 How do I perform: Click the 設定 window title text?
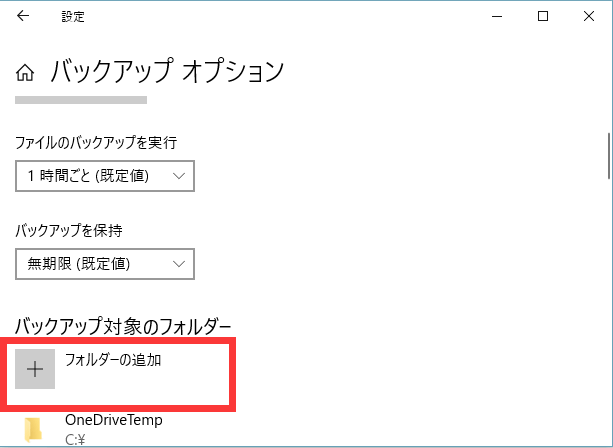tap(72, 16)
